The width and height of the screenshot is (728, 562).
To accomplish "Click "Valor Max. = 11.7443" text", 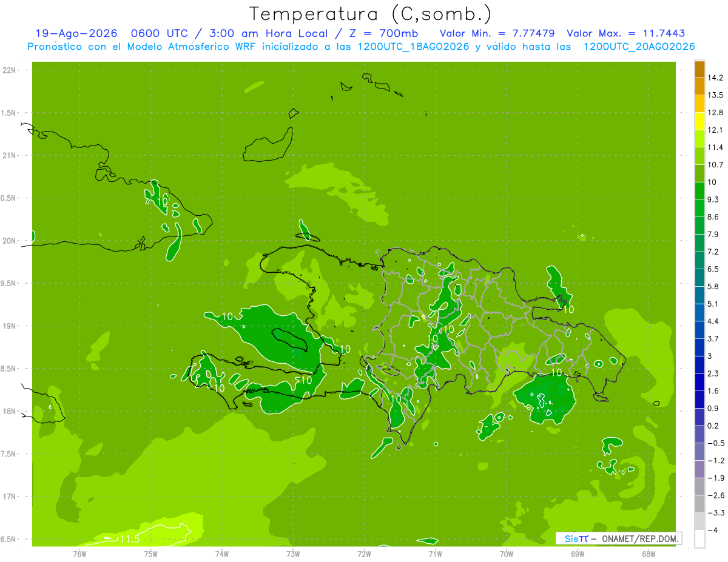I will (626, 33).
